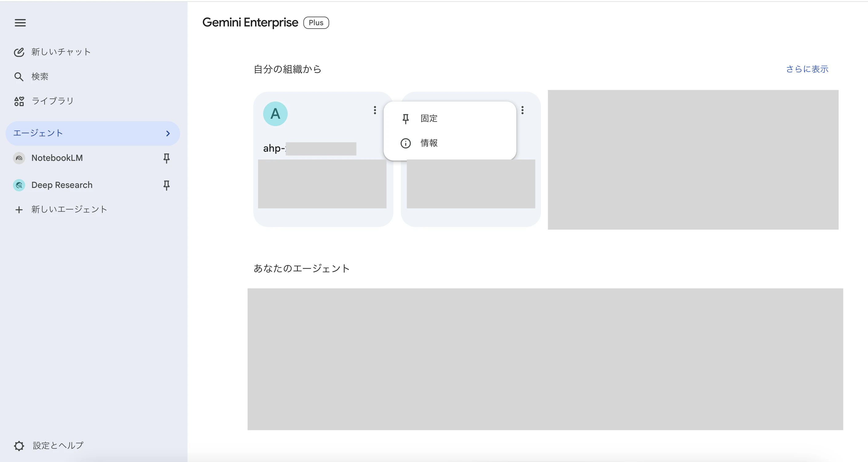Screen dimensions: 868x462
Task: Open three-dot menu on ahp- card
Action: (375, 110)
